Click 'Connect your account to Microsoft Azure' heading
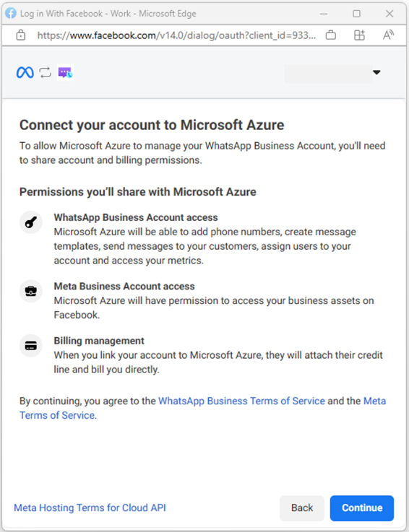The height and width of the screenshot is (532, 409). (152, 125)
